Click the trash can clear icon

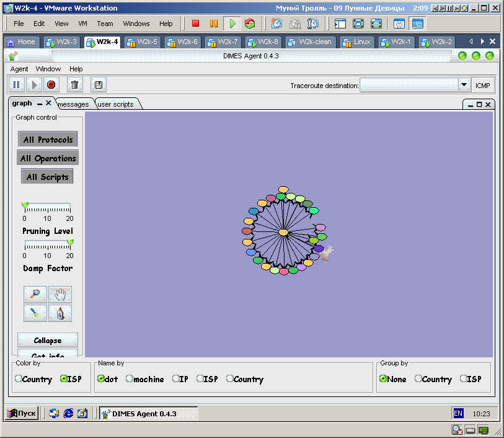click(x=74, y=85)
